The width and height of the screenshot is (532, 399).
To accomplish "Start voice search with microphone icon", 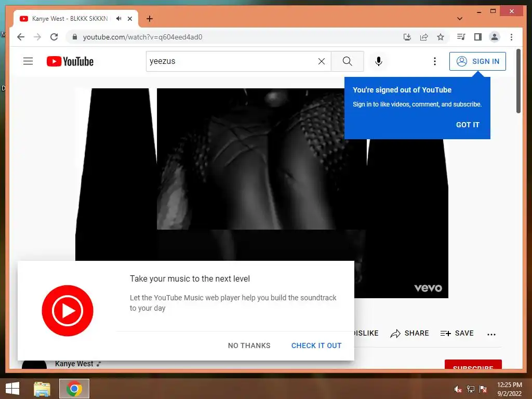I will 379,61.
